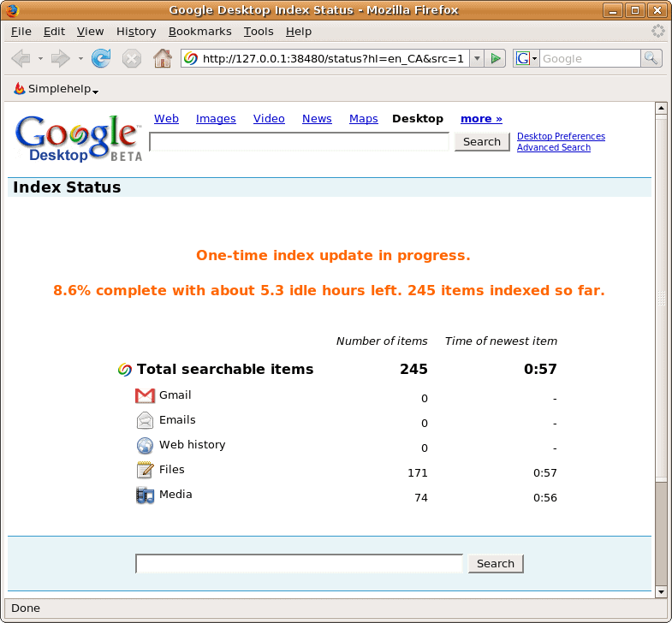Open the History menu

(136, 32)
